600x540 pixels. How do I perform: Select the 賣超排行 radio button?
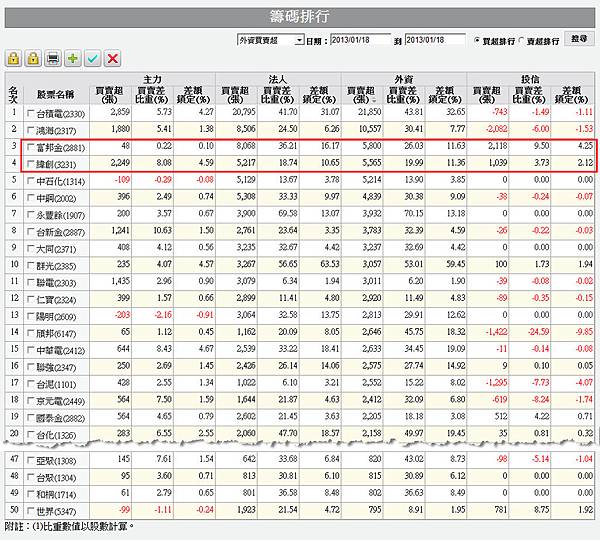[521, 40]
